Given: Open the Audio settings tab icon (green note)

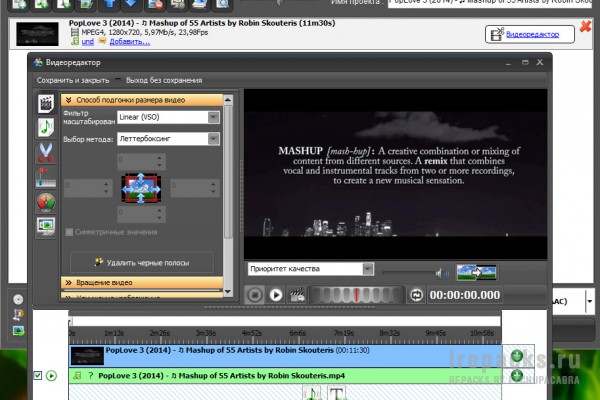Looking at the screenshot, I should point(46,127).
